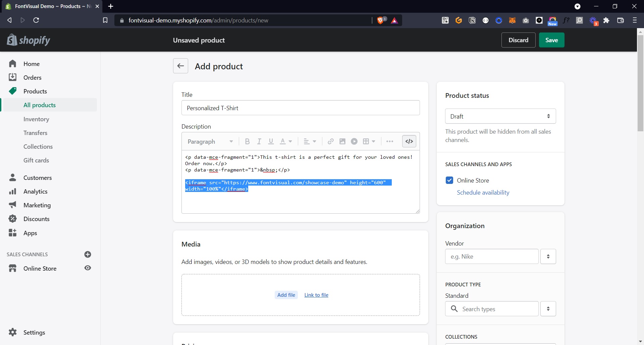Uncheck the Online Store checkbox
Screen dimensions: 644x345
[449, 180]
